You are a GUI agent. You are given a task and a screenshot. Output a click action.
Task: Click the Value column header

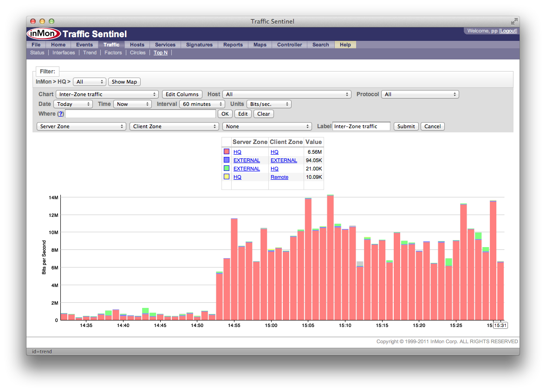(x=314, y=142)
